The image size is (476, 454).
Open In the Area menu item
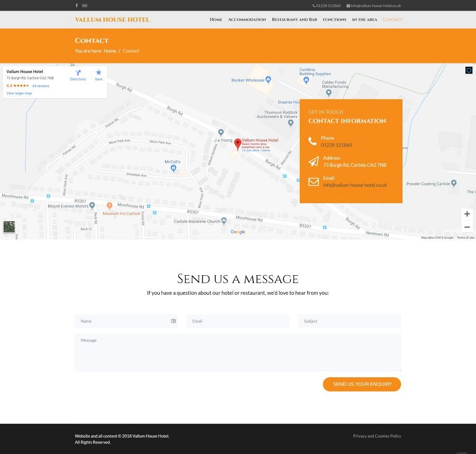(364, 20)
